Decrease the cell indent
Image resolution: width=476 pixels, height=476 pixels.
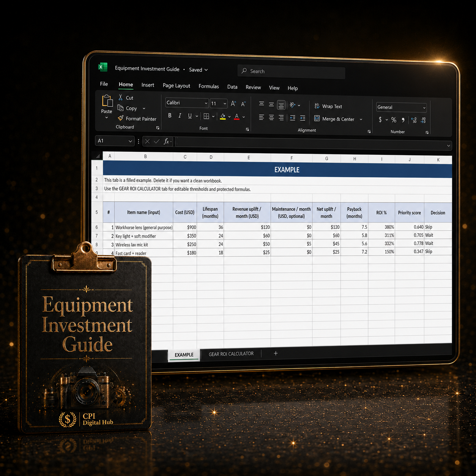(x=292, y=118)
